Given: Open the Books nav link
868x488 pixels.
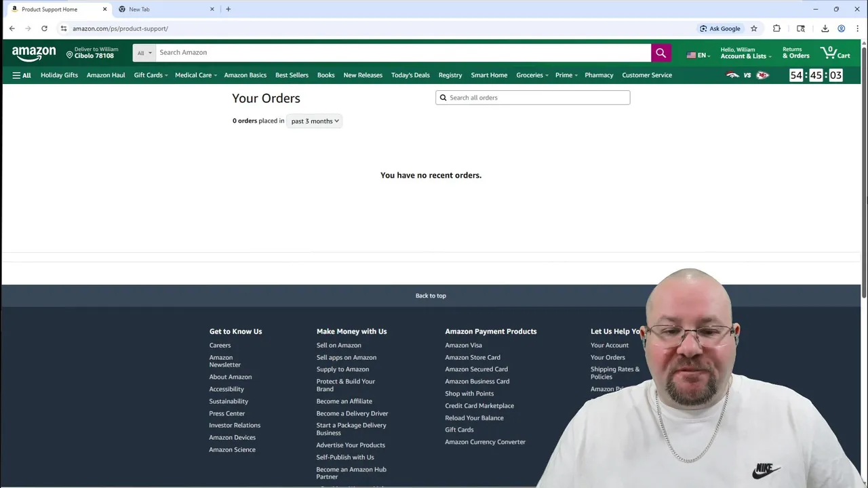Looking at the screenshot, I should [325, 75].
